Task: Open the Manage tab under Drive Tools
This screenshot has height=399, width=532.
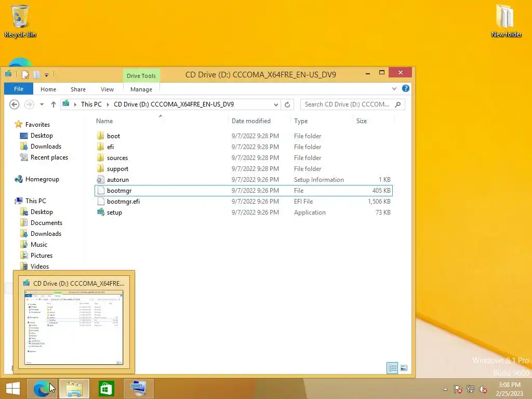Action: [x=141, y=89]
